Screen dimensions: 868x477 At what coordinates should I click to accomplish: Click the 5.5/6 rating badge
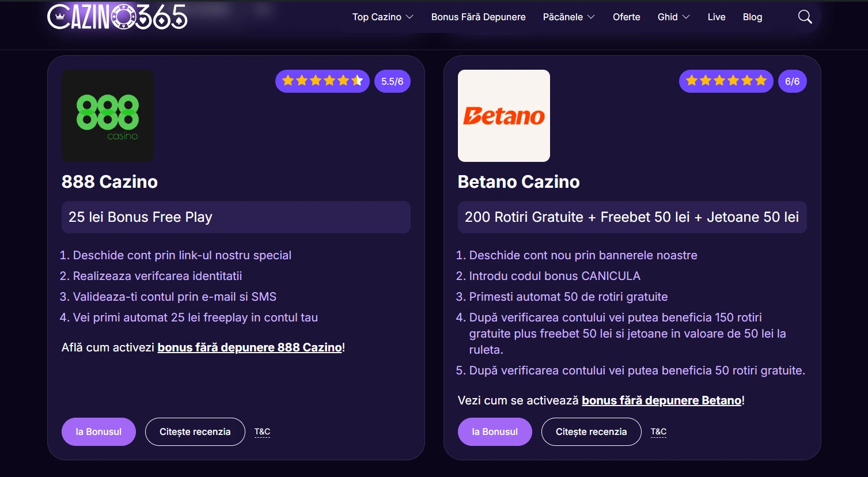point(392,81)
